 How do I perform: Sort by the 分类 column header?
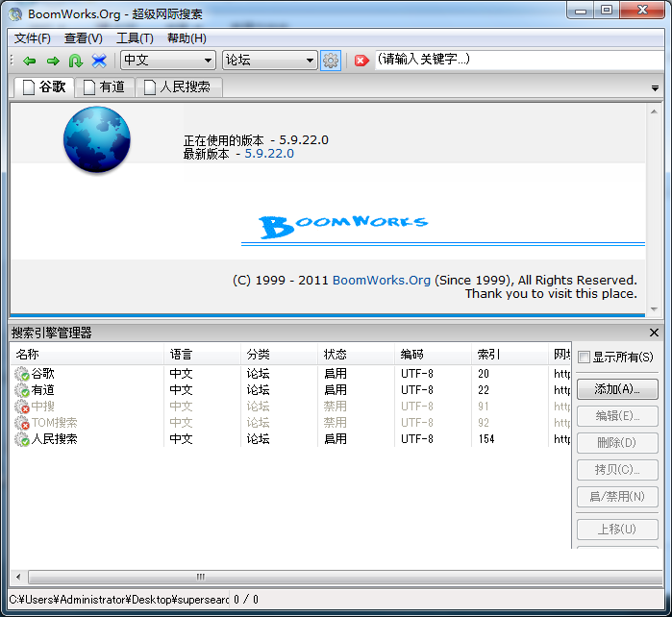[x=280, y=355]
